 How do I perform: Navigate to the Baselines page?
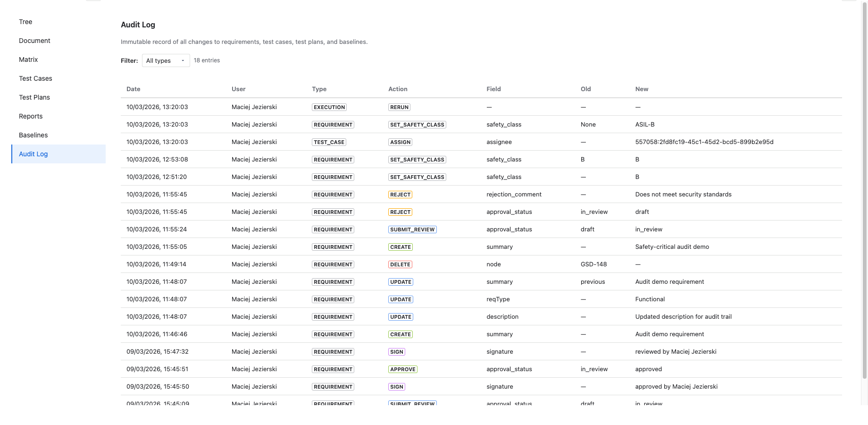tap(33, 135)
